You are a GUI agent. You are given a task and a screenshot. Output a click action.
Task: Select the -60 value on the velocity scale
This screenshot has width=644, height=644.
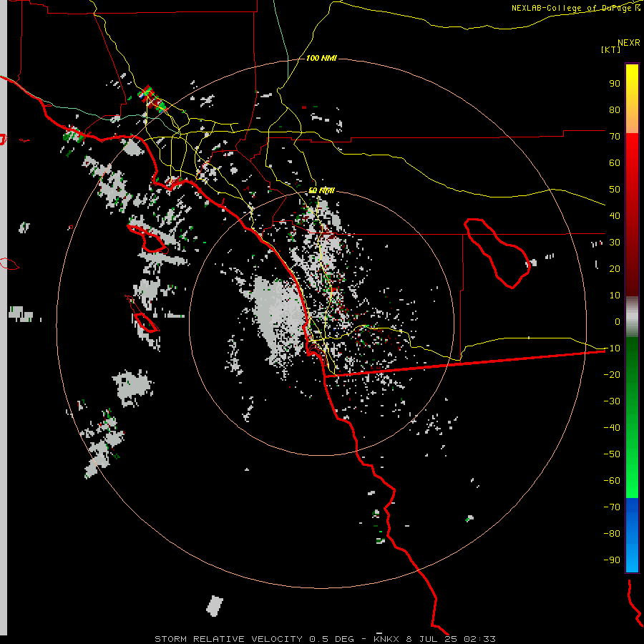612,481
